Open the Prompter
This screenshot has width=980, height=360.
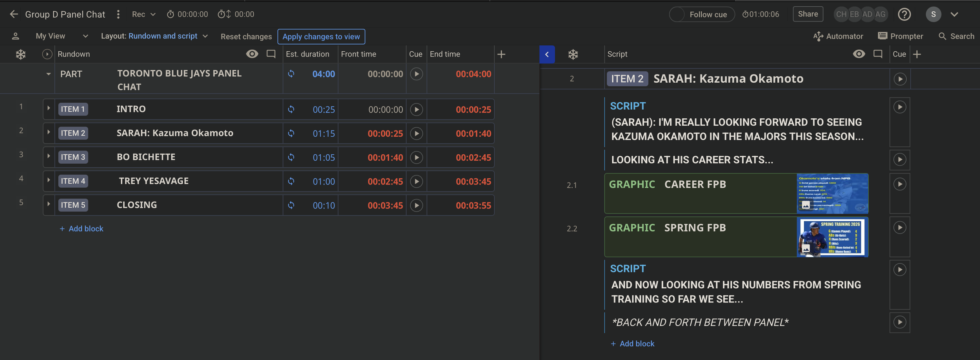click(x=900, y=36)
